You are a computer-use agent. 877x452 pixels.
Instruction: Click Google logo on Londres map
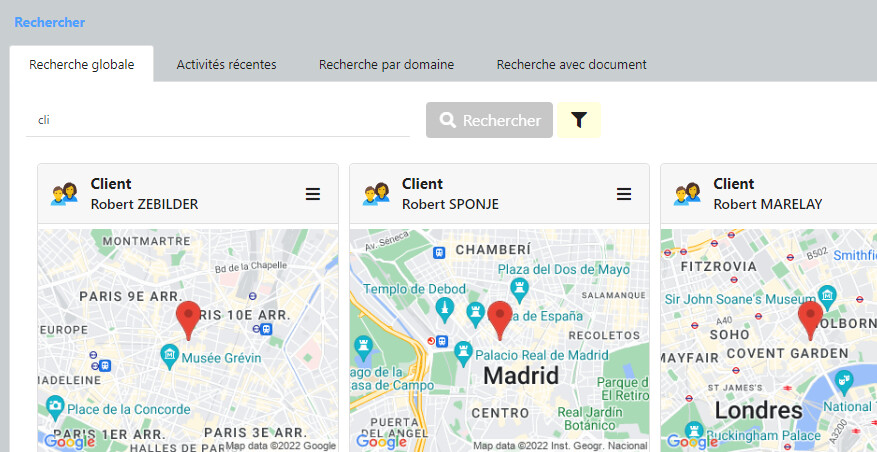(692, 441)
